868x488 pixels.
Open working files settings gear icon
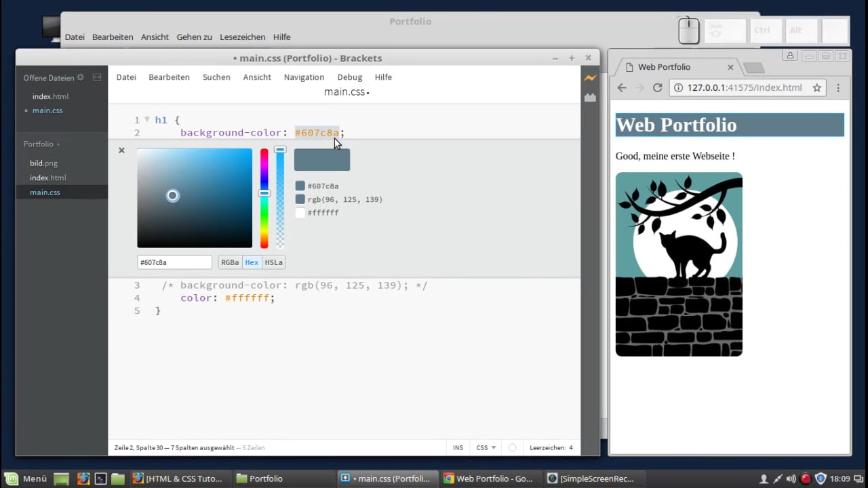(x=81, y=77)
